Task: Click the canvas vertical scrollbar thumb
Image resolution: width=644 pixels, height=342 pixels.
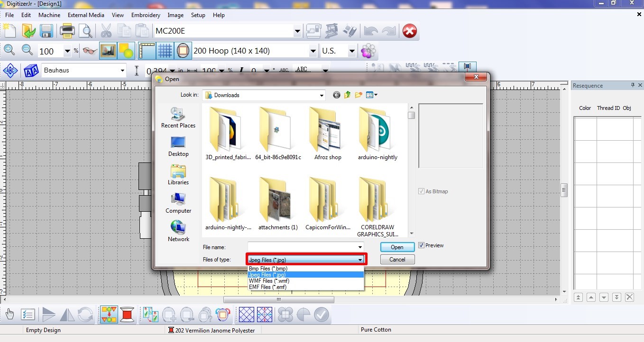Action: click(x=564, y=190)
